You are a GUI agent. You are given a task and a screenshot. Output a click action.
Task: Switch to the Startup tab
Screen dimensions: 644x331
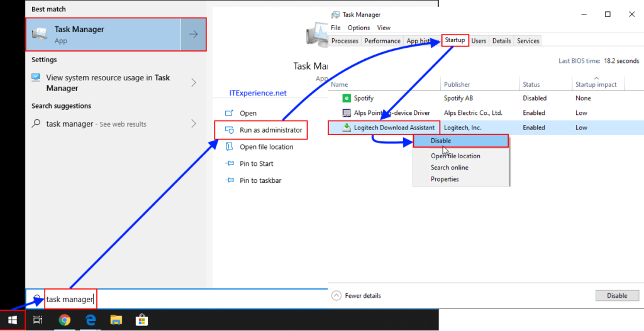coord(455,40)
